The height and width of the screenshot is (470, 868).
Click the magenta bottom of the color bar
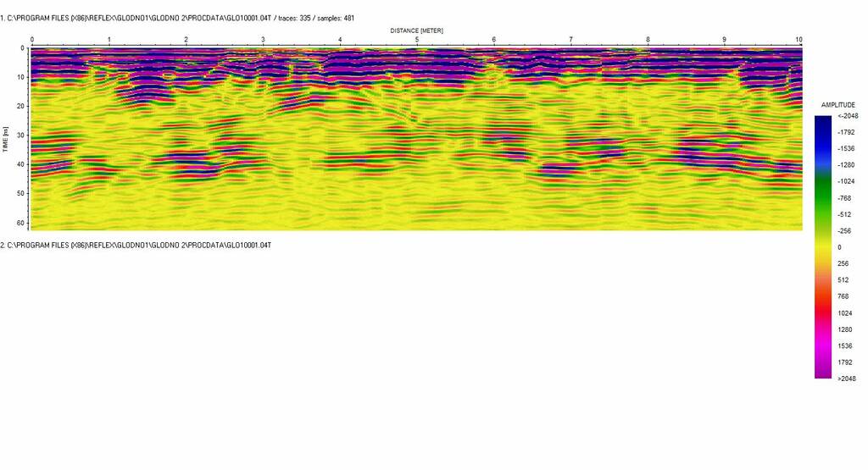coord(822,371)
